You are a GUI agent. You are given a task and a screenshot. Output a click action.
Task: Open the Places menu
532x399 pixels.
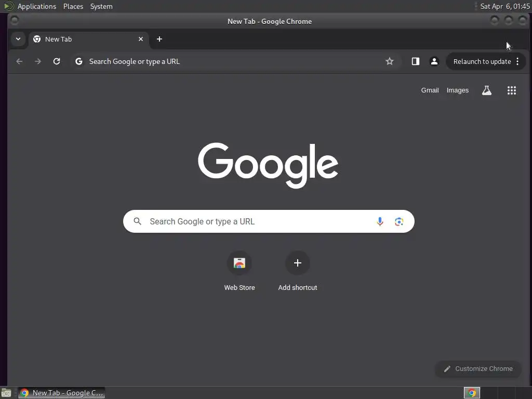[x=73, y=6]
